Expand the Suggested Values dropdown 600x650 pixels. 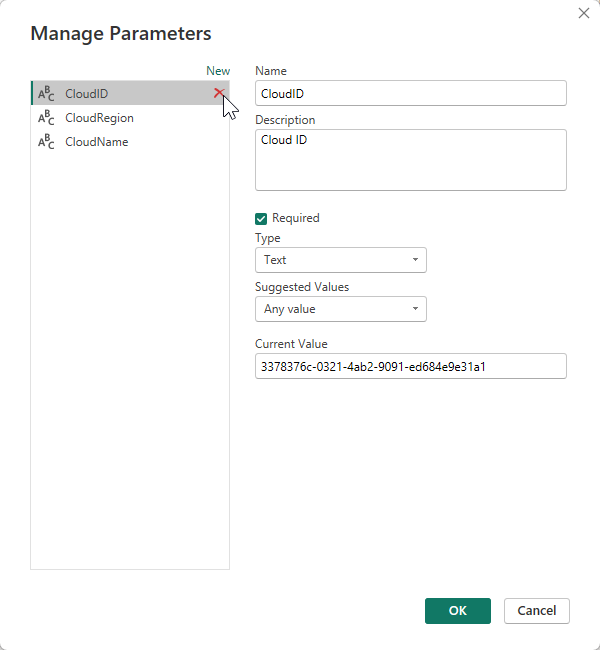(x=340, y=309)
